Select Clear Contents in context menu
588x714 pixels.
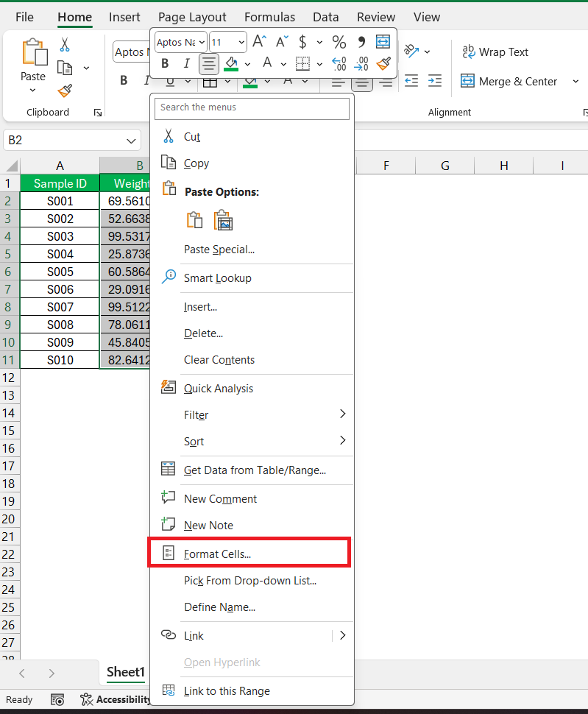click(x=252, y=360)
